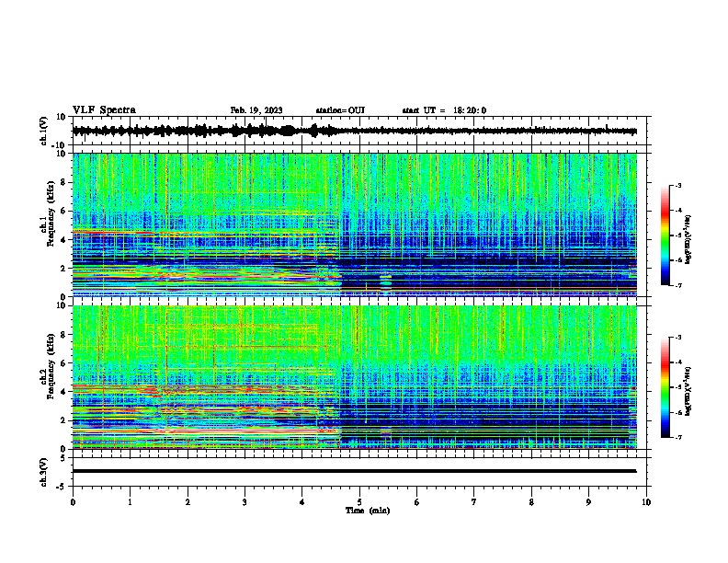Click the ch.3 flat voltage trace

(x=354, y=471)
